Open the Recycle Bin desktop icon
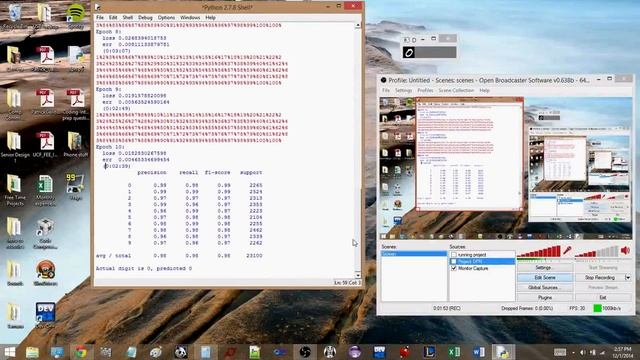Screen dimensions: 640x360 [15, 16]
